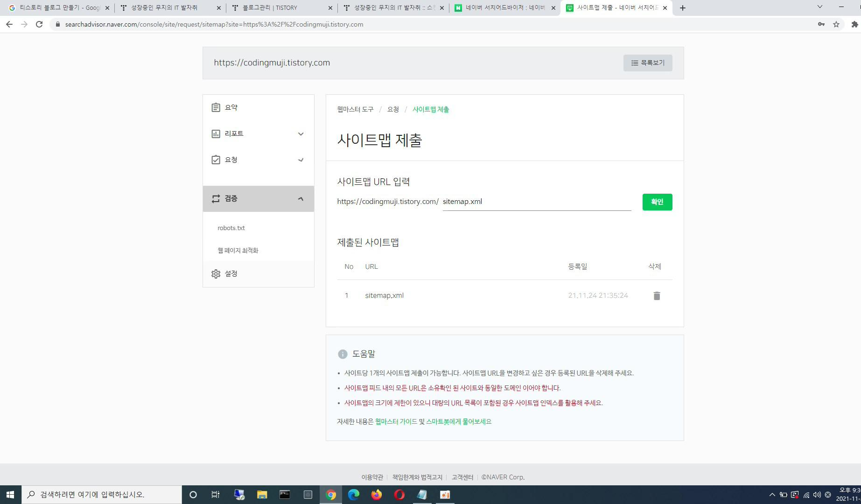This screenshot has width=861, height=504.
Task: Click the 리포트 chart icon
Action: [216, 134]
